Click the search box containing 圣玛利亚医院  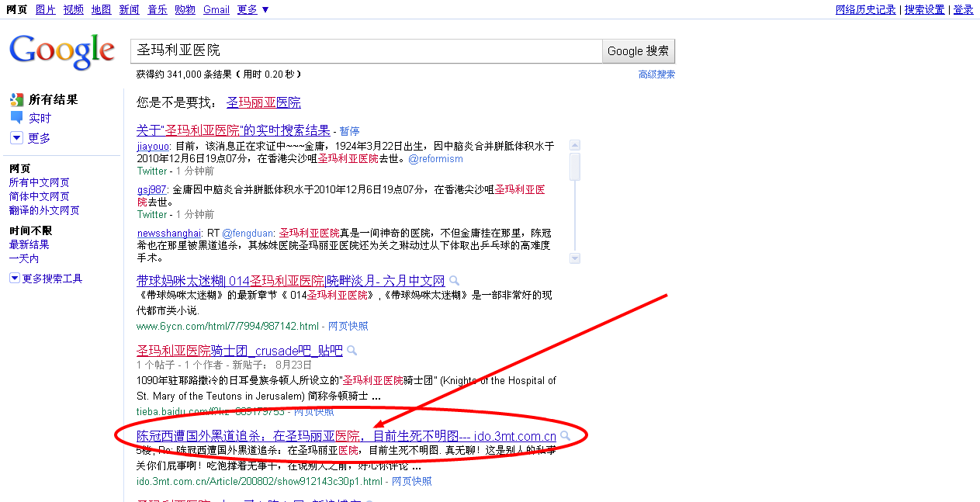[366, 51]
